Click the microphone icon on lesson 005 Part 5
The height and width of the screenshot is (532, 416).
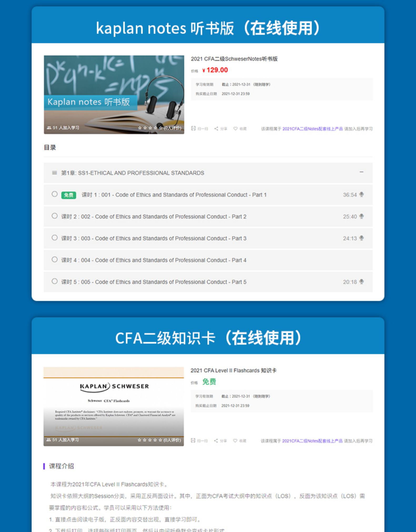[362, 282]
